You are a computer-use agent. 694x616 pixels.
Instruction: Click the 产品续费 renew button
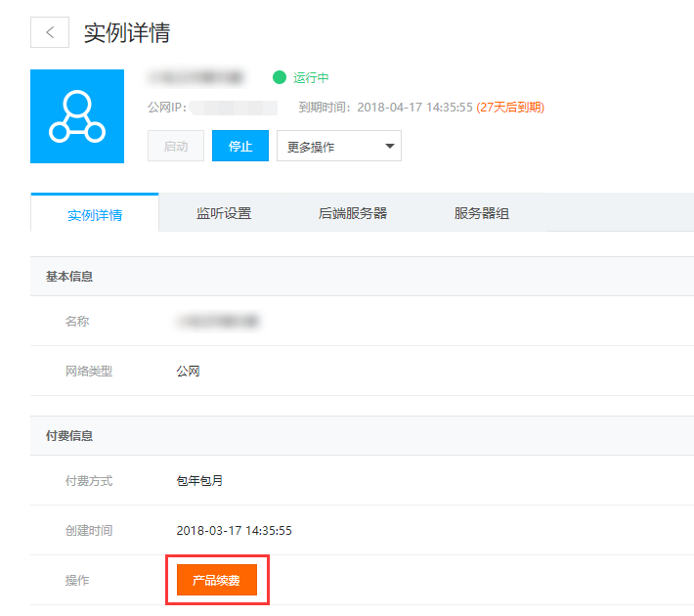click(216, 580)
